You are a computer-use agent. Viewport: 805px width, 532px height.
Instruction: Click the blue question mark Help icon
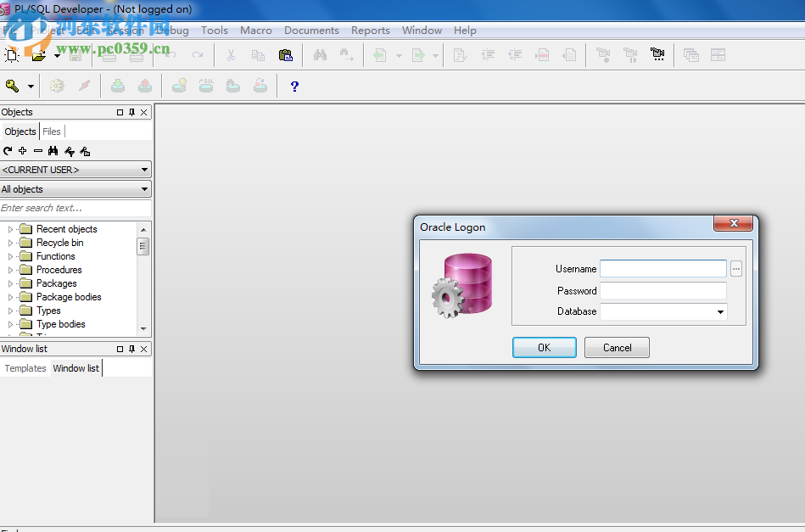(294, 86)
